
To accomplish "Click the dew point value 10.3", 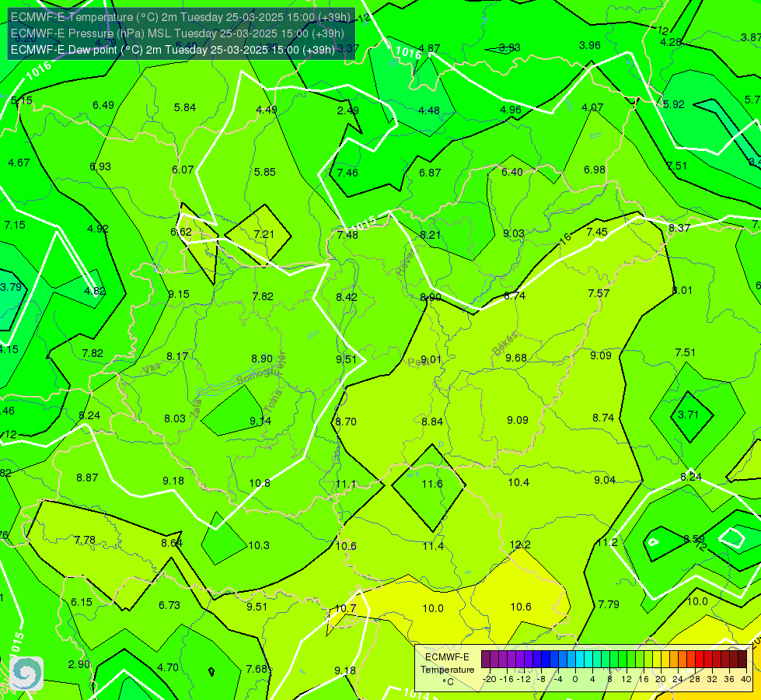I will click(x=259, y=545).
